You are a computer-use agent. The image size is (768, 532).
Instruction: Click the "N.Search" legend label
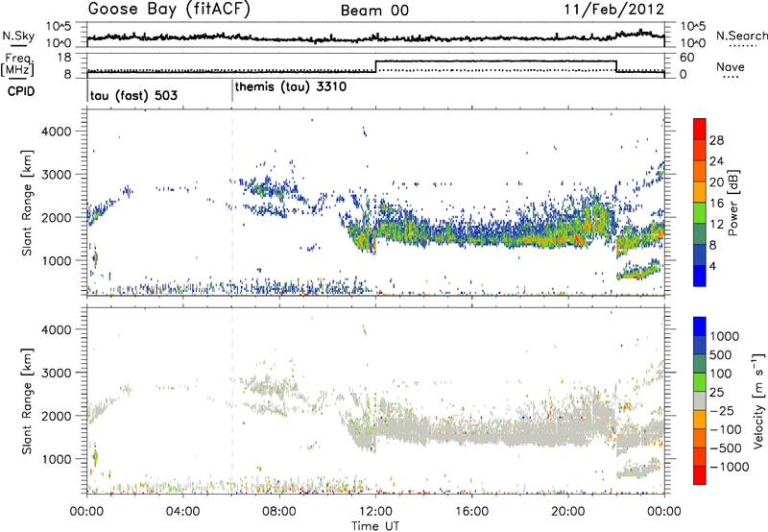741,36
